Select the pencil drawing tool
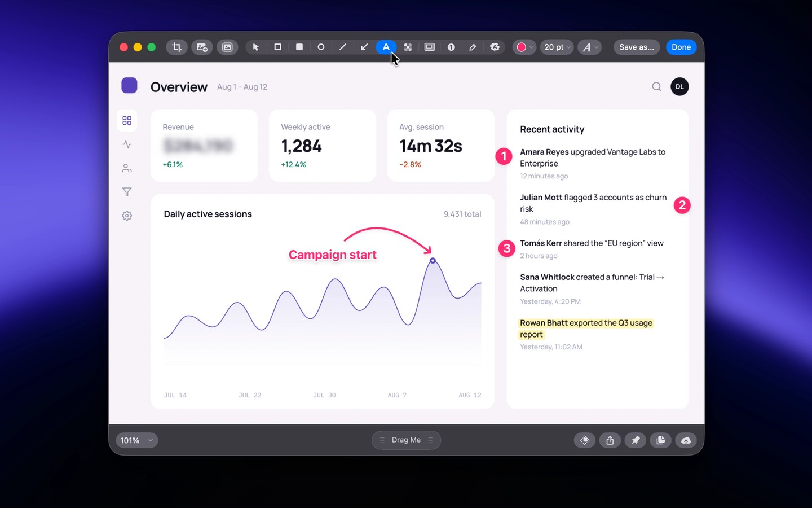Screen dimensions: 812x508 point(473,47)
